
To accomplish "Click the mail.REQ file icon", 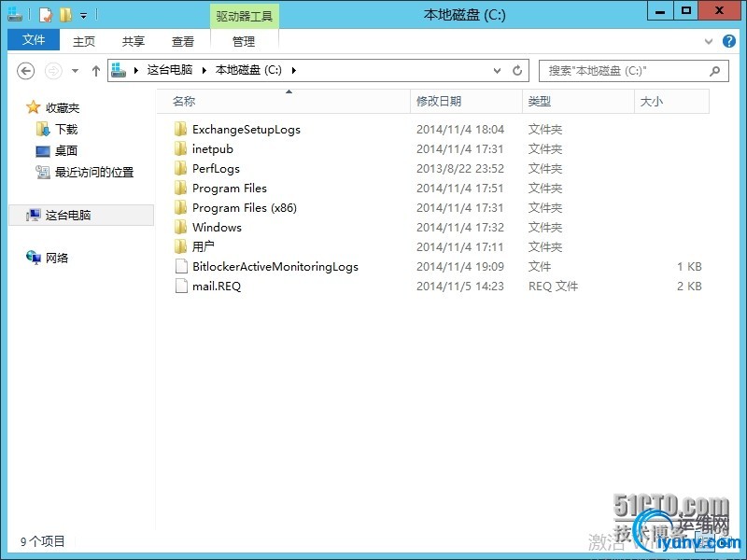I will coord(181,286).
